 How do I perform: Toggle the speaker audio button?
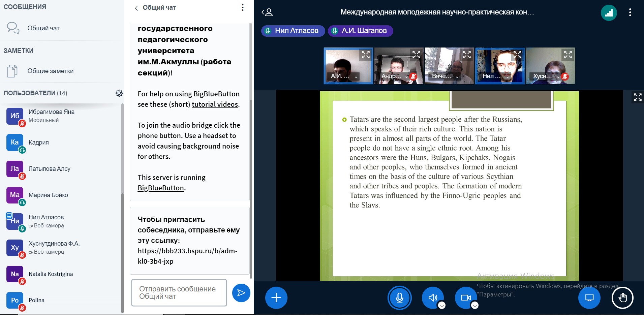point(432,297)
